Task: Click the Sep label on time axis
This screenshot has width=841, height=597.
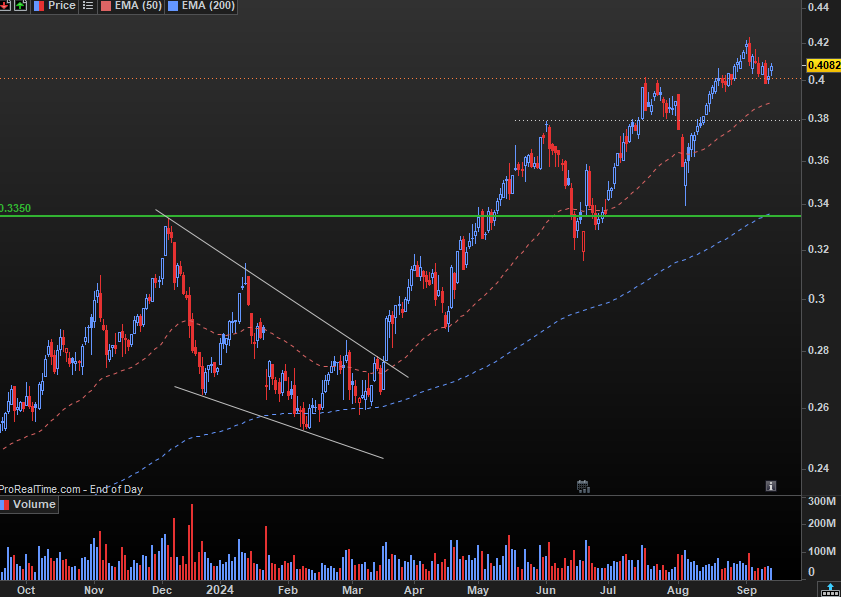Action: [747, 590]
